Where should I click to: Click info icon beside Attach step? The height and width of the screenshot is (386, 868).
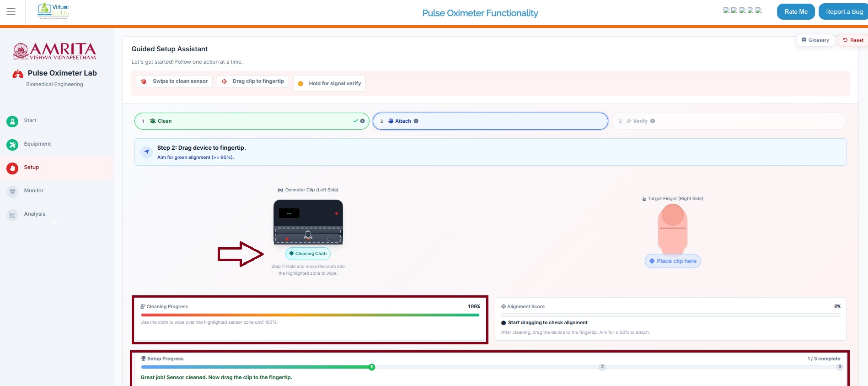click(416, 121)
